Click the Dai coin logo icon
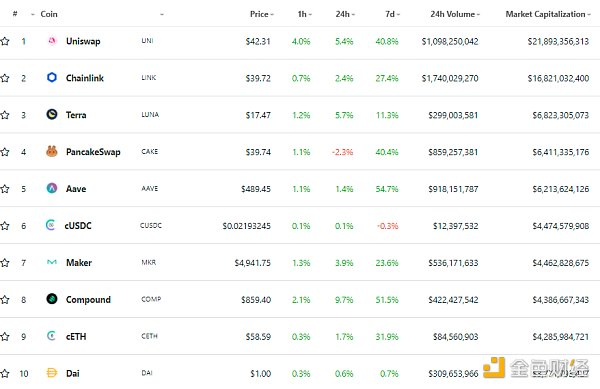The width and height of the screenshot is (600, 389). (x=52, y=373)
